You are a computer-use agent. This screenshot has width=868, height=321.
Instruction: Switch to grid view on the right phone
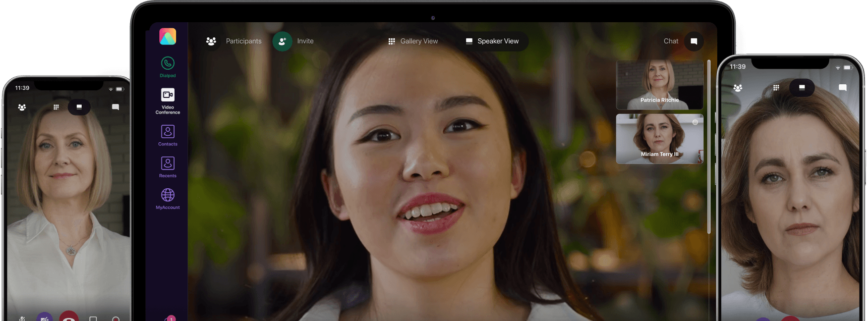click(x=776, y=88)
